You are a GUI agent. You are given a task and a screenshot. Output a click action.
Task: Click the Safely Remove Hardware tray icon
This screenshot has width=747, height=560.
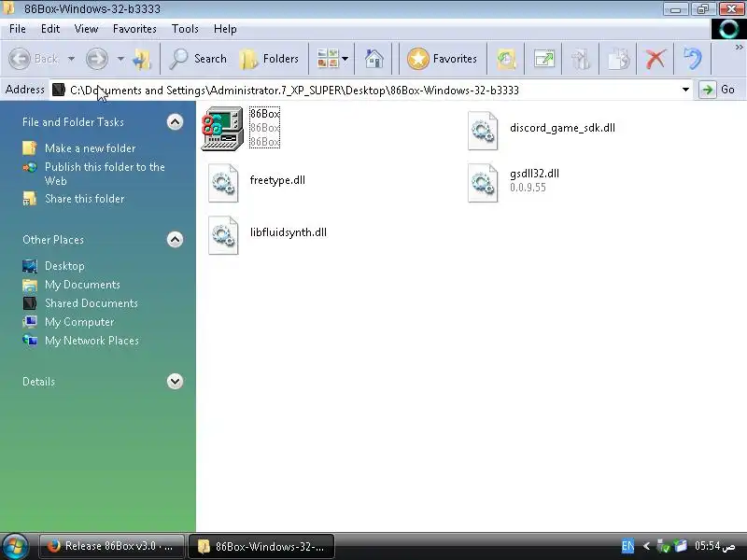[x=663, y=546]
